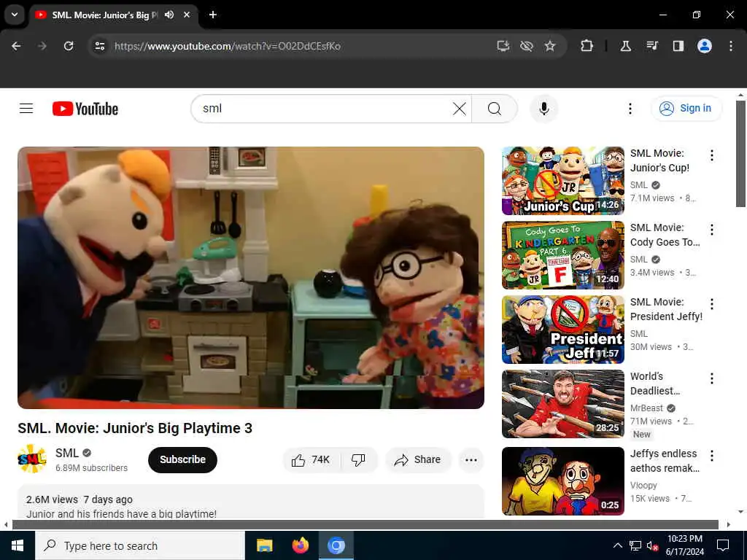This screenshot has width=747, height=560.
Task: Open President Jeffy video thumbnail
Action: [562, 329]
